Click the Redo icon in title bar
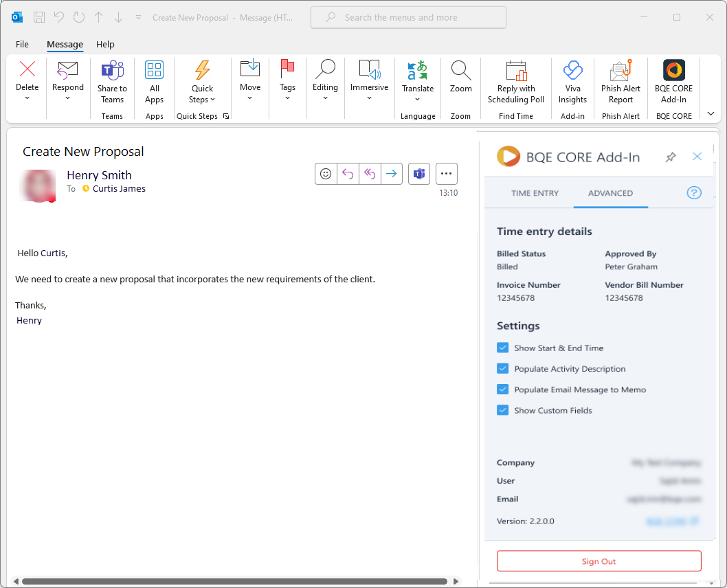The image size is (727, 588). click(79, 17)
